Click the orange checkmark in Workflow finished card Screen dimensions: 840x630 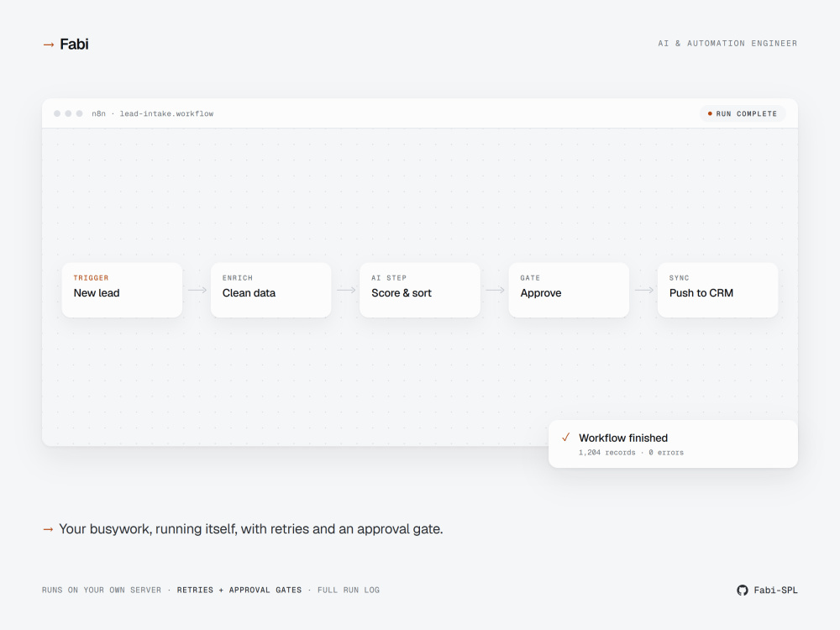pos(565,437)
